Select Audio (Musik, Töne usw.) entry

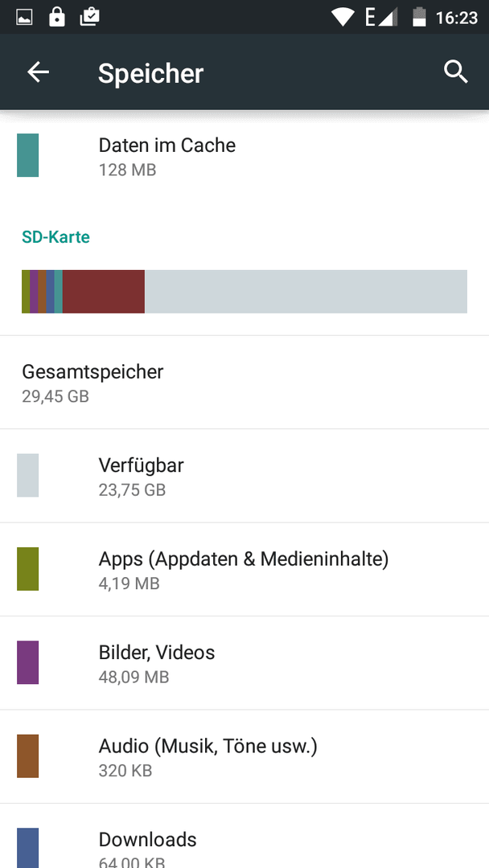(x=244, y=756)
